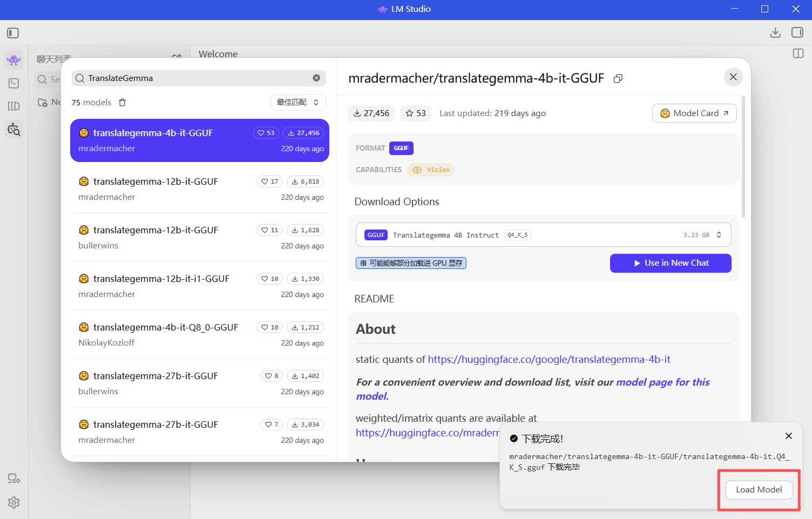Click the 1,402 downloads badge
The height and width of the screenshot is (519, 812).
coord(305,376)
